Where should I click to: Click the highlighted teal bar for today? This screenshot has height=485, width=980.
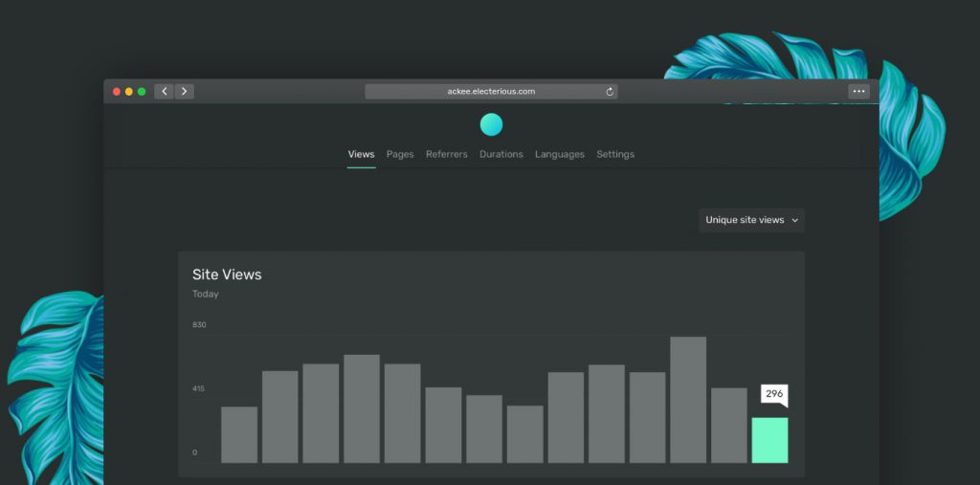[x=769, y=441]
